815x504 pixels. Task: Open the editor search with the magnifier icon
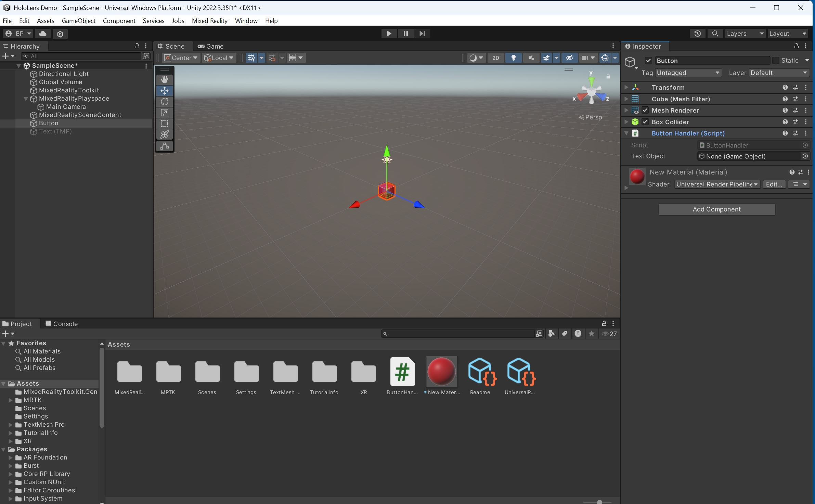click(715, 34)
